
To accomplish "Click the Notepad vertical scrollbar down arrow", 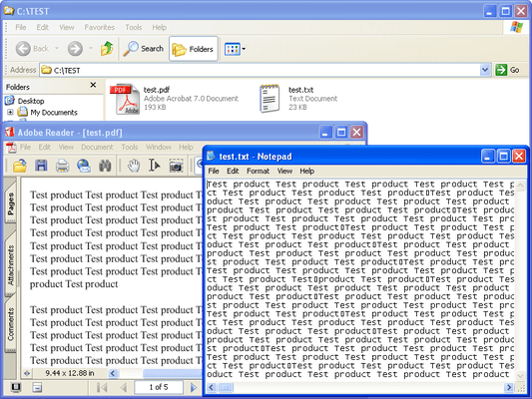I will (520, 376).
